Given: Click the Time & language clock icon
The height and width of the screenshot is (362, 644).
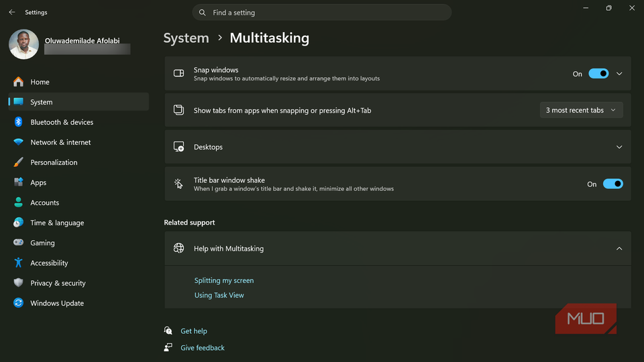Looking at the screenshot, I should (19, 223).
